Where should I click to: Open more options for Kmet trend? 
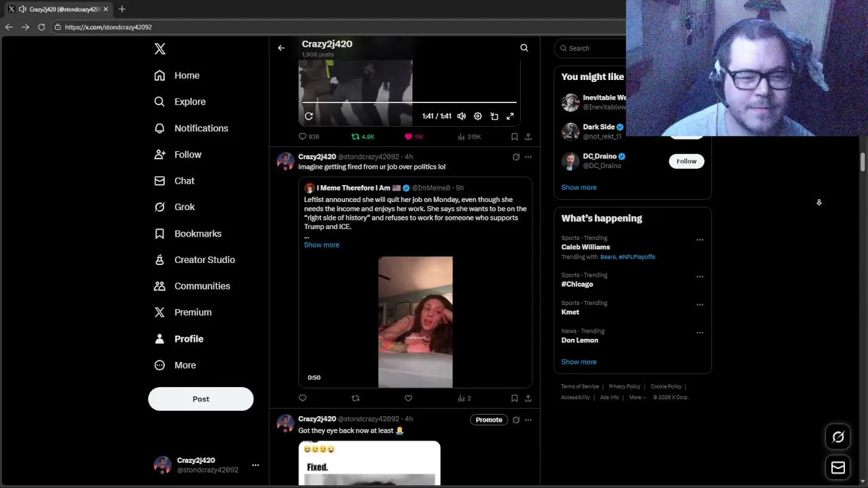click(x=700, y=305)
